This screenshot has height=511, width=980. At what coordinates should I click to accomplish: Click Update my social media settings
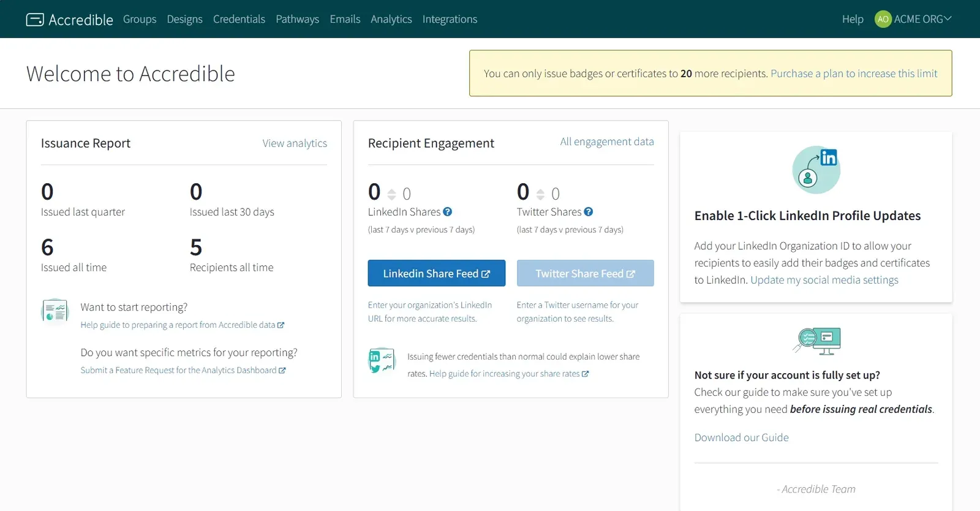pos(824,280)
